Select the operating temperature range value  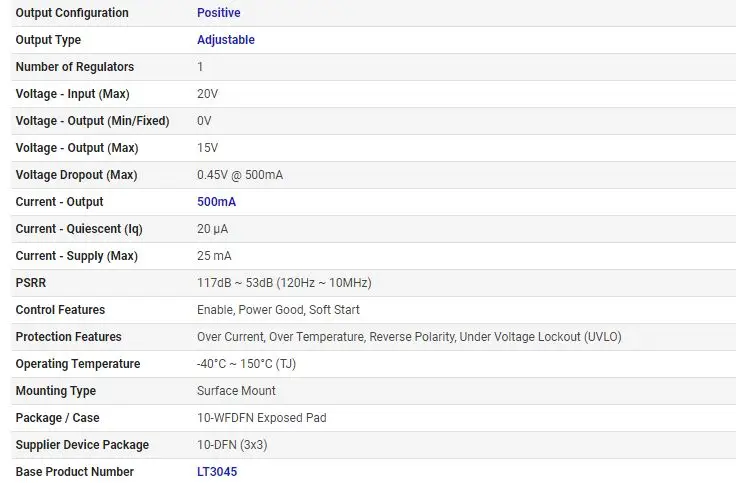pos(246,364)
